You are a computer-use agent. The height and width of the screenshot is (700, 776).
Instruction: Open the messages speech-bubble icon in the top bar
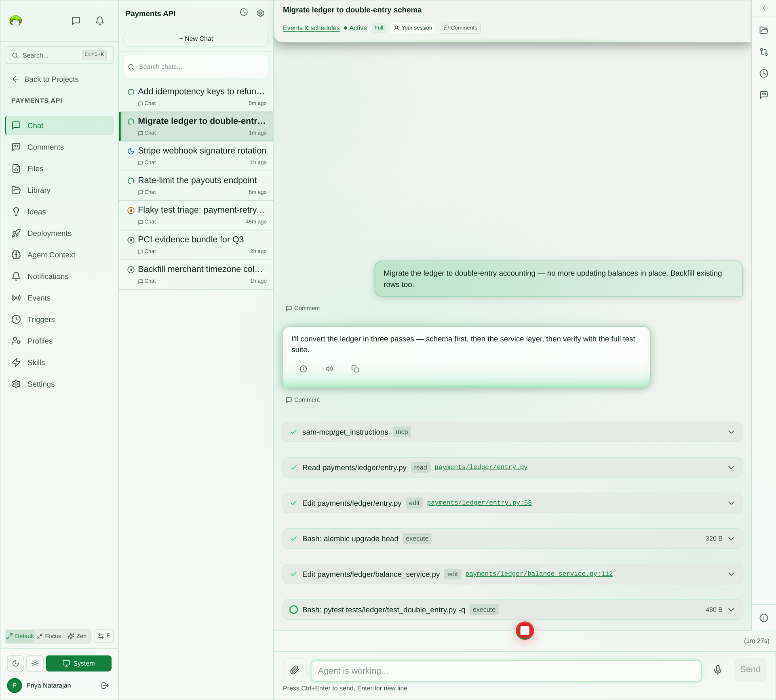[76, 21]
